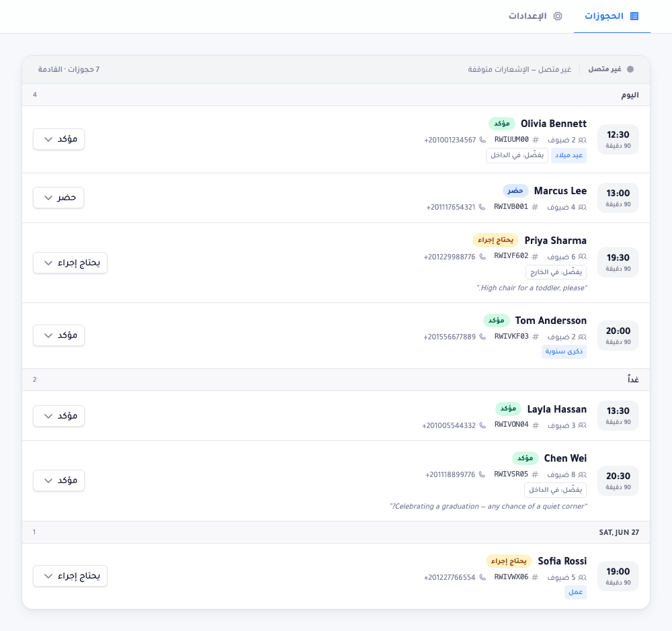The width and height of the screenshot is (672, 631).
Task: Click hash icon beside RWIVB001
Action: pos(535,207)
